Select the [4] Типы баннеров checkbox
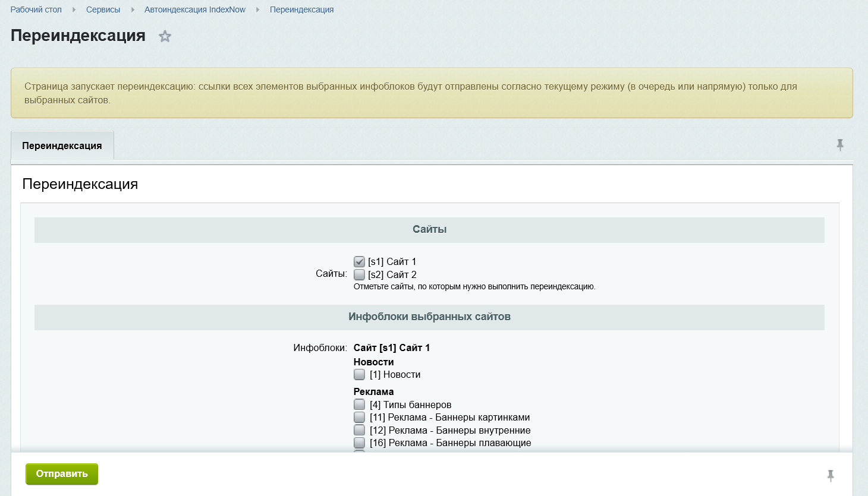The width and height of the screenshot is (868, 496). tap(359, 404)
